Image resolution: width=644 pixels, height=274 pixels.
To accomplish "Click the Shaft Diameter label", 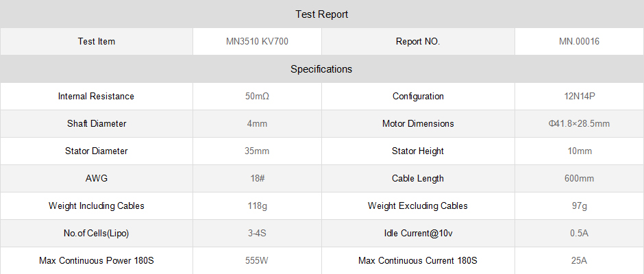I will (x=96, y=124).
